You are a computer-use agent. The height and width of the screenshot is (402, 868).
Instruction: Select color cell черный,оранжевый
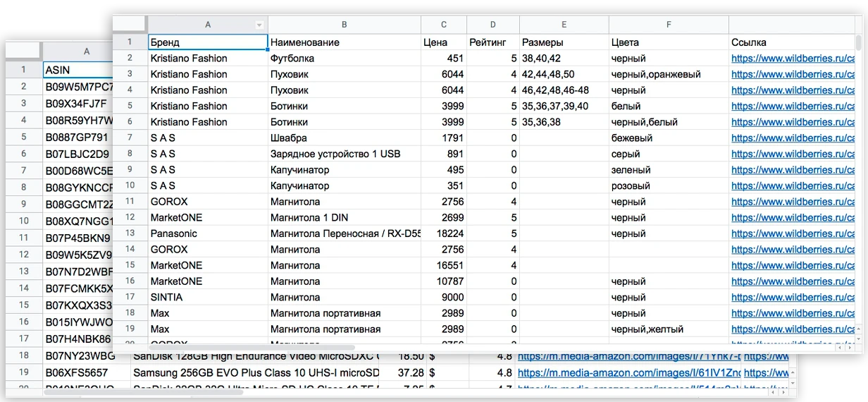tap(669, 74)
